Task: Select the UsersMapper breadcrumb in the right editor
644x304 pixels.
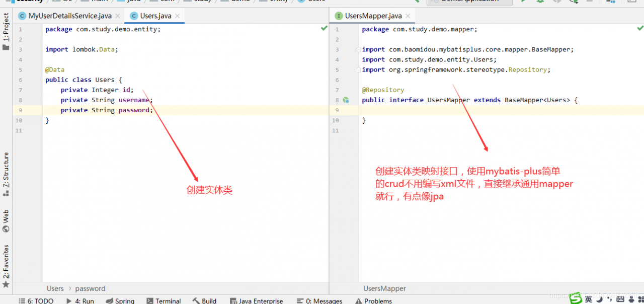Action: 385,288
